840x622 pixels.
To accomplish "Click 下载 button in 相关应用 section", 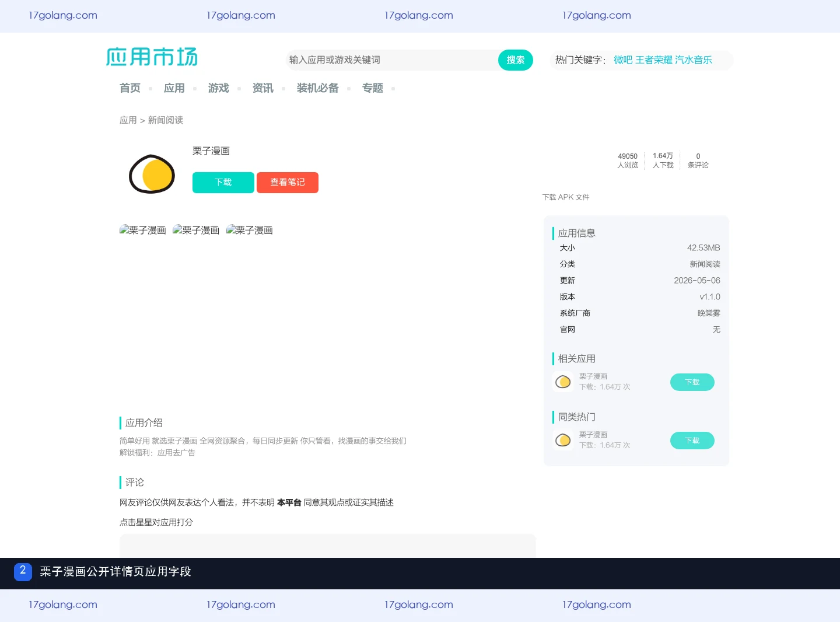I will coord(692,382).
